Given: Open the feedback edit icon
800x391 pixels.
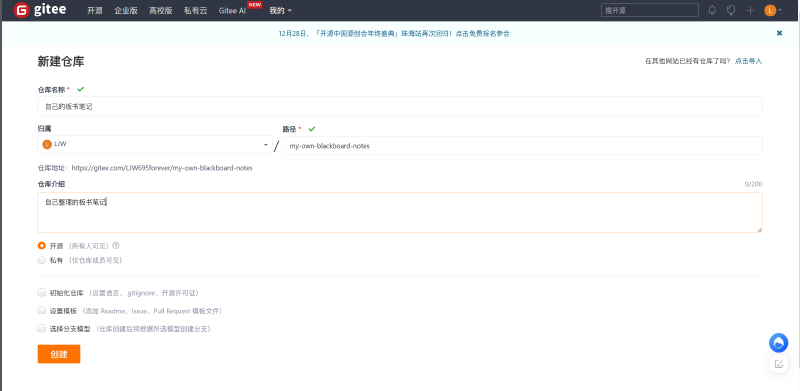Looking at the screenshot, I should point(779,364).
